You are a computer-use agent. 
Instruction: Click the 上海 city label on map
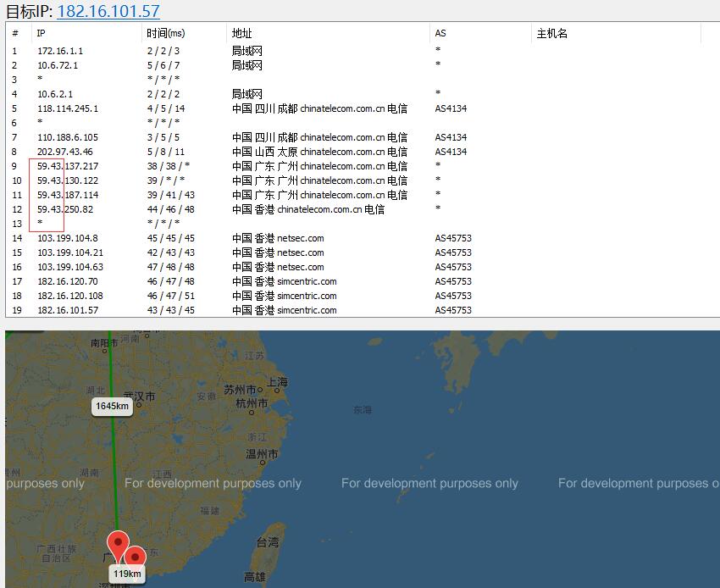coord(277,382)
